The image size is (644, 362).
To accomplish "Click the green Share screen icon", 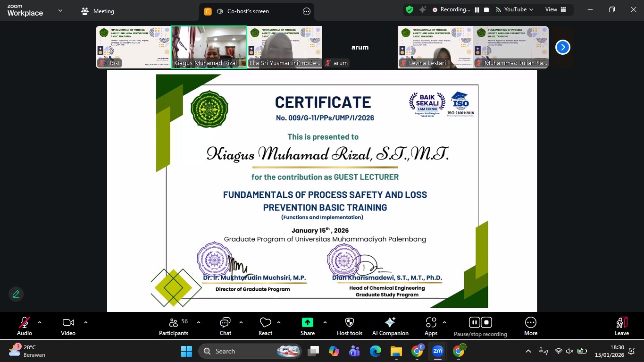I will click(x=307, y=323).
